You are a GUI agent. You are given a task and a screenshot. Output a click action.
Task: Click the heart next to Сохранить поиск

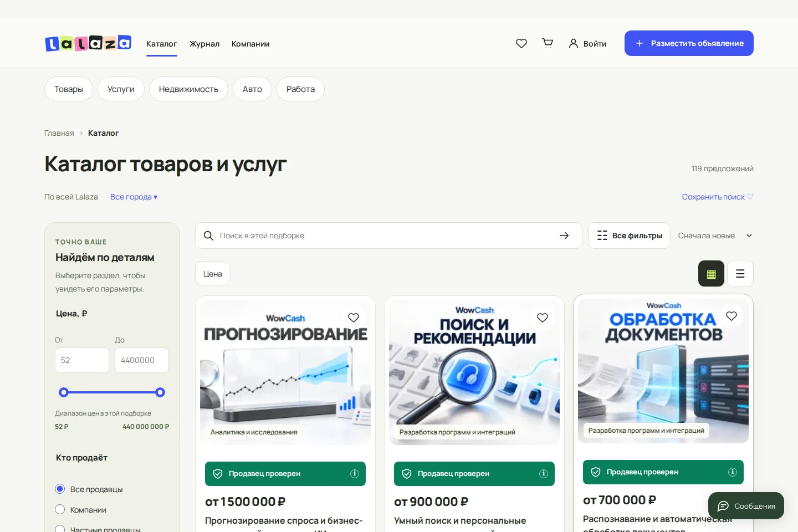pyautogui.click(x=750, y=197)
